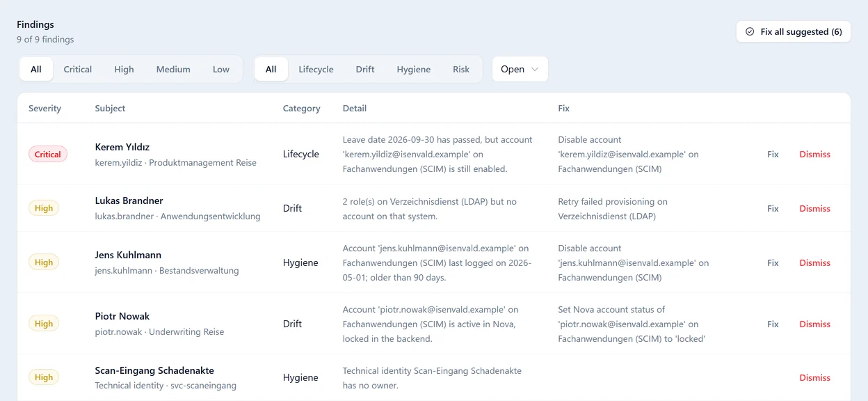This screenshot has width=868, height=401.
Task: Click Fix for Lukas Brandner finding
Action: 773,209
